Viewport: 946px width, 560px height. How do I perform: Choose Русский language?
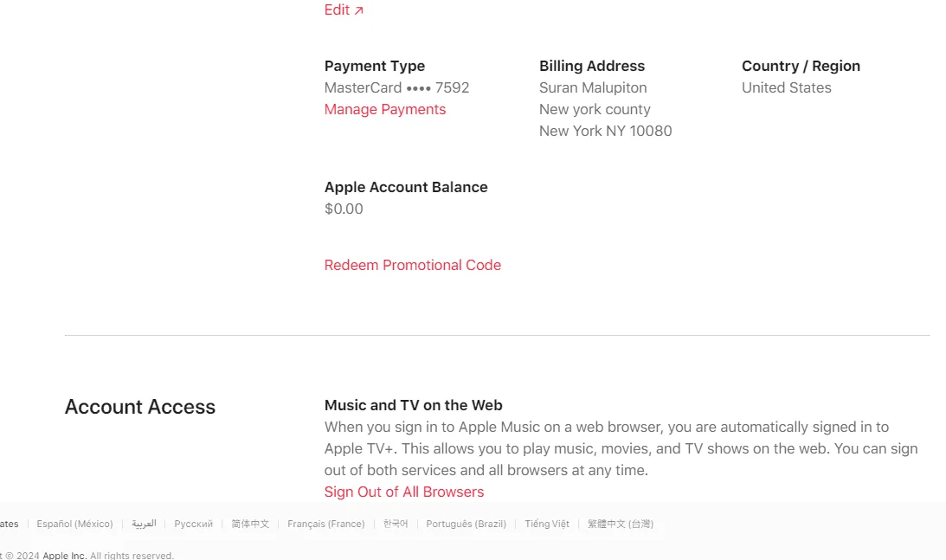tap(194, 524)
